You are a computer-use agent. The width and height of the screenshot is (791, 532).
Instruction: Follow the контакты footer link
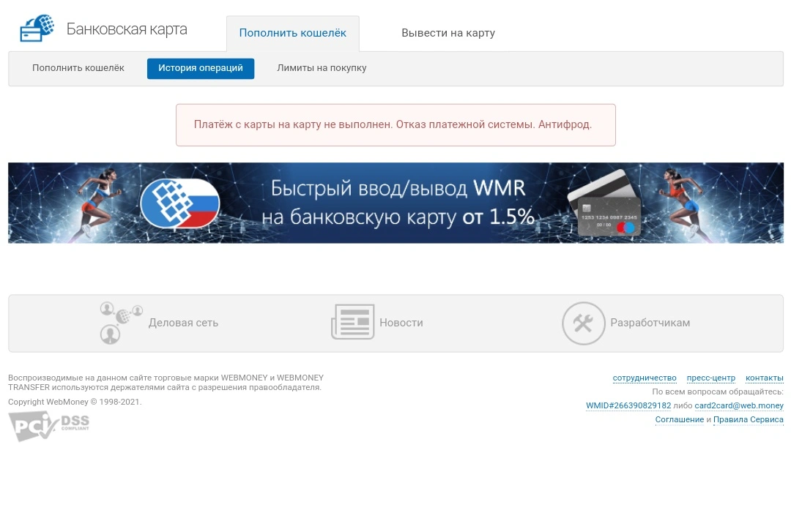tap(764, 378)
